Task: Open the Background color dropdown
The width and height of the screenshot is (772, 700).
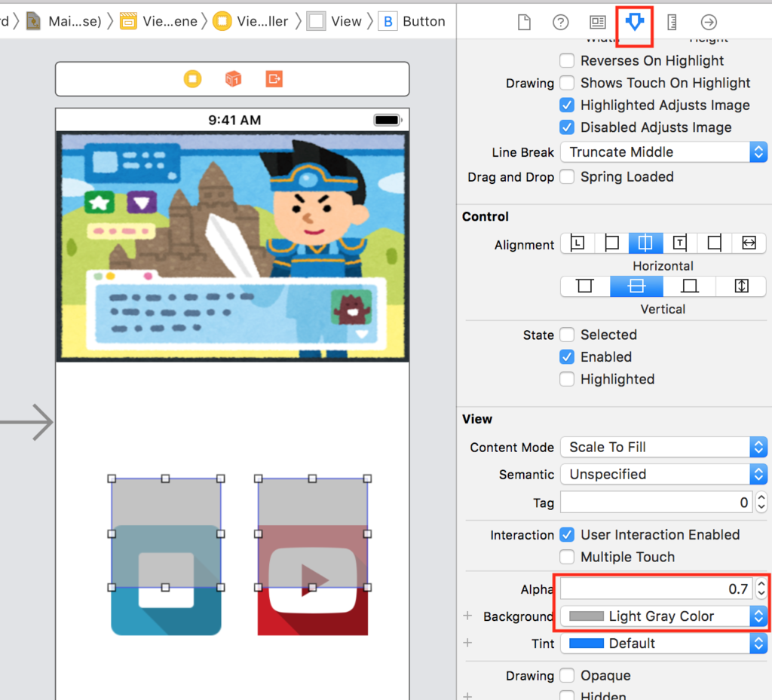Action: pyautogui.click(x=663, y=616)
